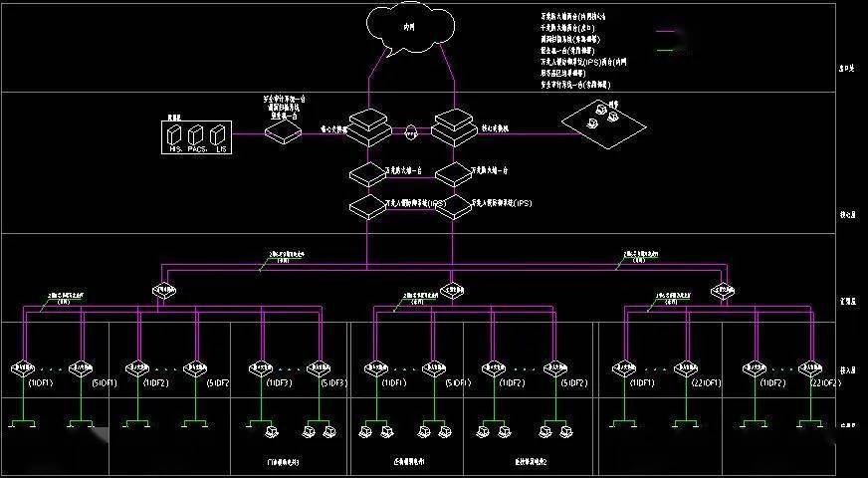Select the left firewall device below core switch
This screenshot has width=868, height=478.
coord(367,174)
